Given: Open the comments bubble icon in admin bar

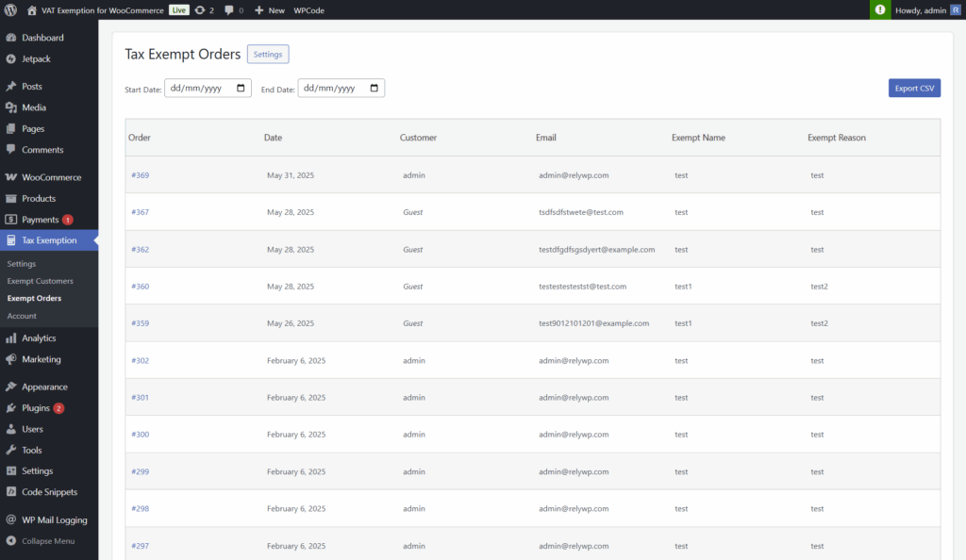Looking at the screenshot, I should (x=229, y=9).
